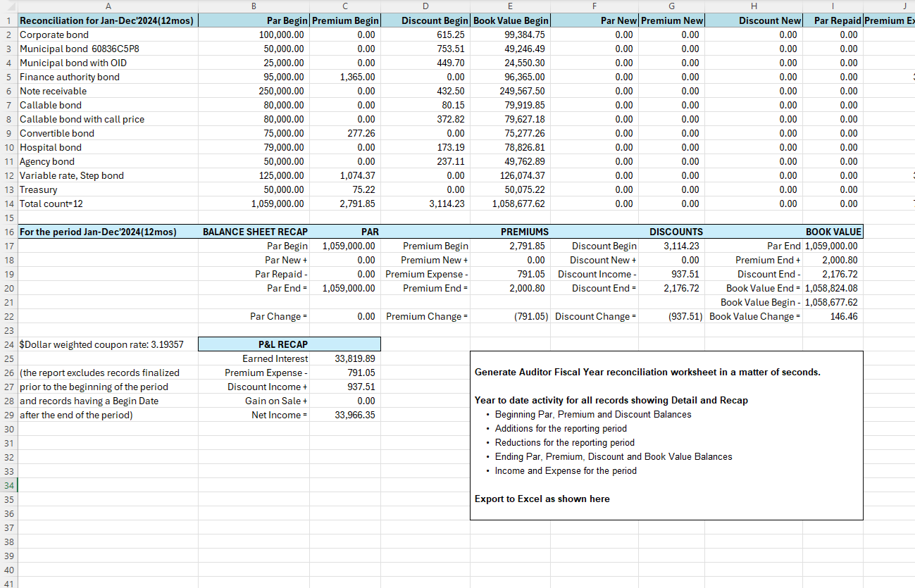The width and height of the screenshot is (915, 588).
Task: Select the 'Corporate bond' cell
Action: [x=108, y=35]
